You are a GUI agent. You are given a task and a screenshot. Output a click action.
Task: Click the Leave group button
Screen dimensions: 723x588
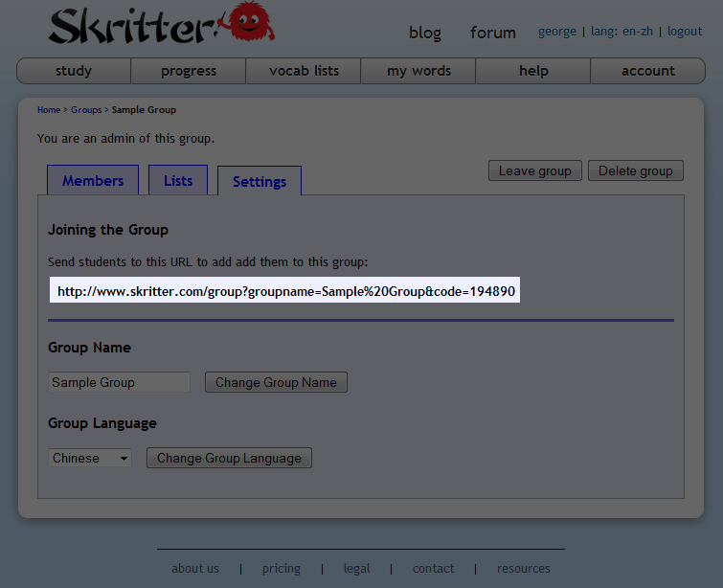point(535,170)
